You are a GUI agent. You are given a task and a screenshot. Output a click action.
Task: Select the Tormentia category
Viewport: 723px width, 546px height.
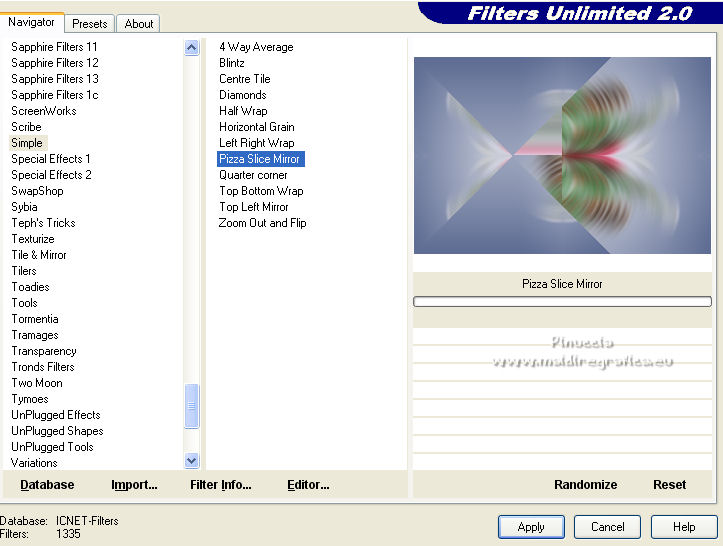coord(35,319)
